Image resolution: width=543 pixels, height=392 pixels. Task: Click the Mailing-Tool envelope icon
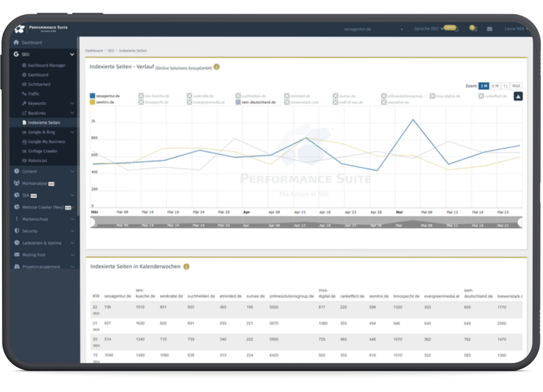click(x=17, y=255)
